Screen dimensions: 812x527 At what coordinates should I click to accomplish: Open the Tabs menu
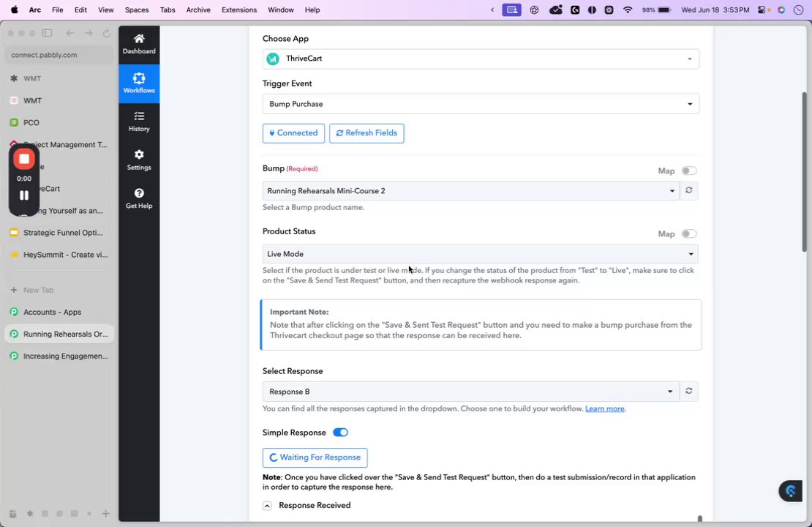click(168, 10)
